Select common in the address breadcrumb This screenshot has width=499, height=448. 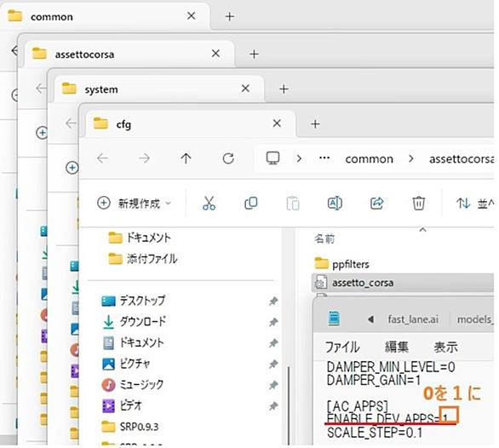370,158
